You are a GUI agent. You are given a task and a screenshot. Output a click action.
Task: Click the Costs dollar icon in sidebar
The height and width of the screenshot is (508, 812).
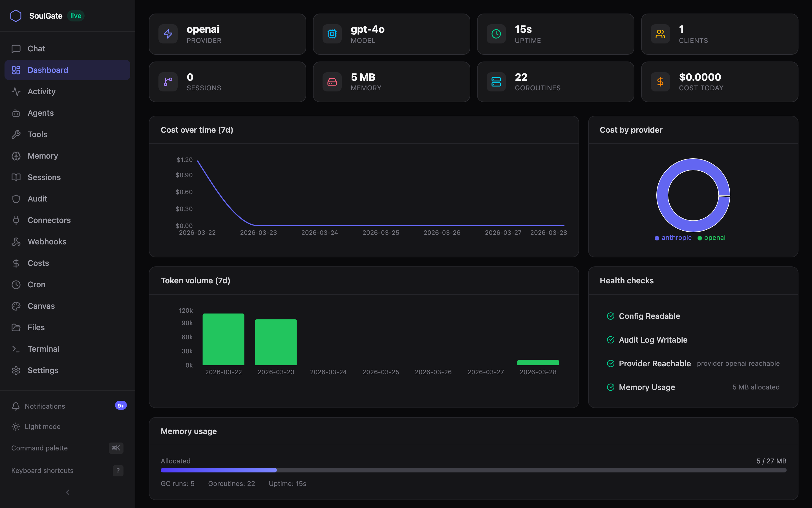coord(16,263)
